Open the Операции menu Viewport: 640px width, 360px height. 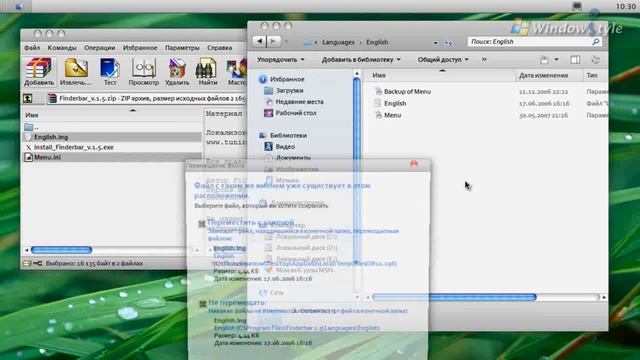tap(100, 48)
